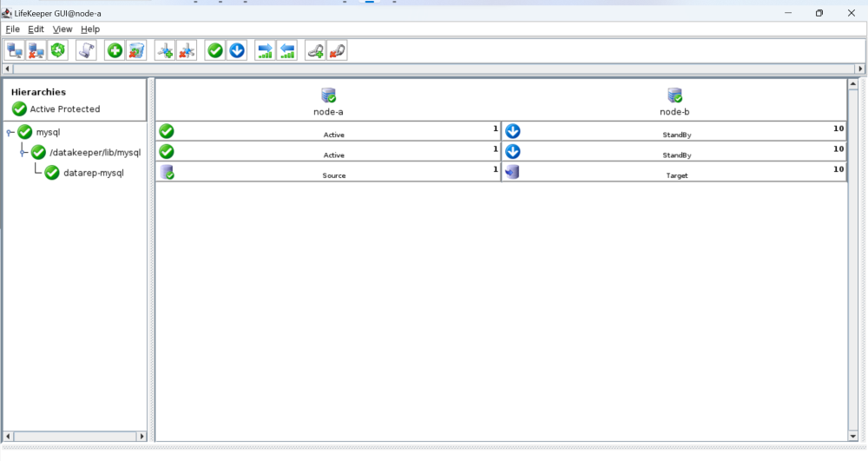Refresh the GUI with green arrows icon
Image resolution: width=868 pixels, height=461 pixels.
click(x=57, y=51)
